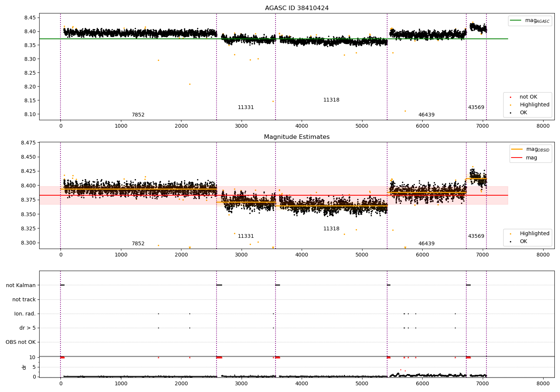Click the 'not Kalman' axis label

pos(21,286)
